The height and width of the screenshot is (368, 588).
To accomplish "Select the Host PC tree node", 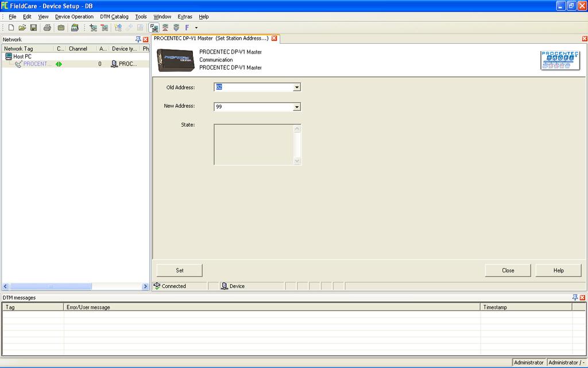I will click(22, 56).
